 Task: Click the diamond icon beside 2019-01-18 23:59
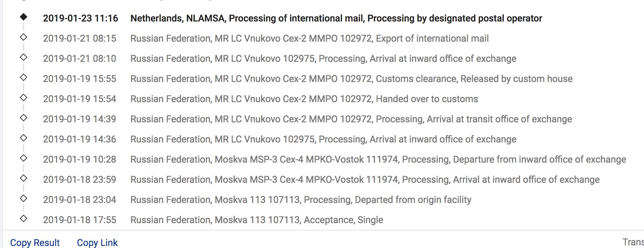[x=24, y=178]
